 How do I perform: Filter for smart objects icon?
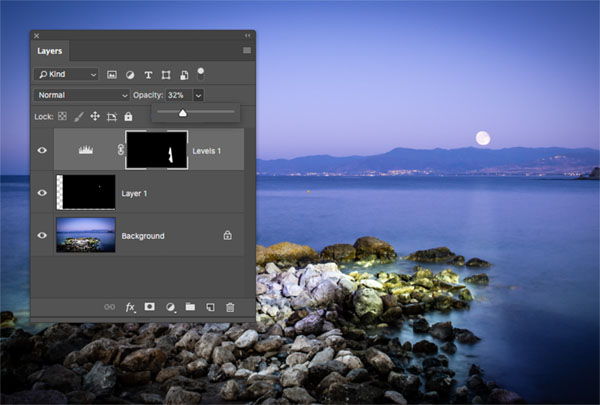tap(184, 75)
